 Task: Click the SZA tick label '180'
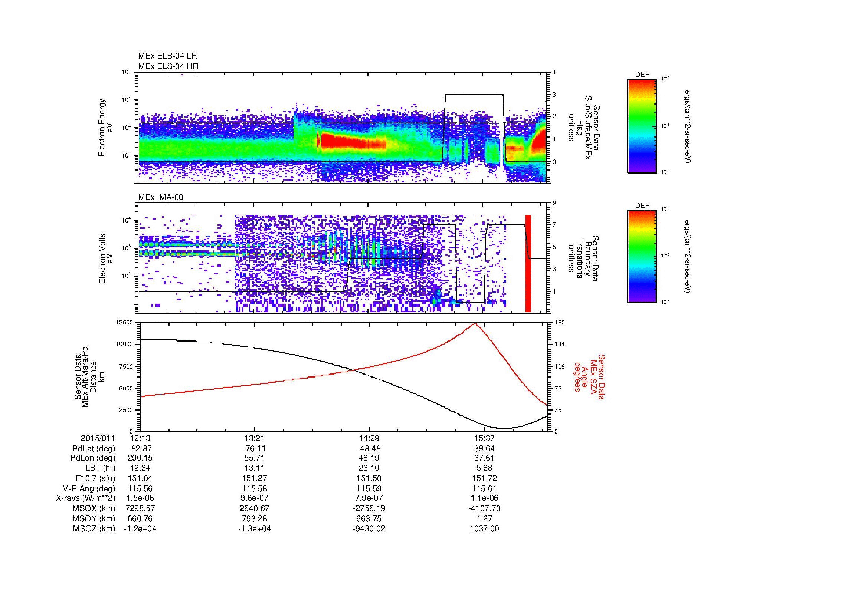(x=560, y=322)
